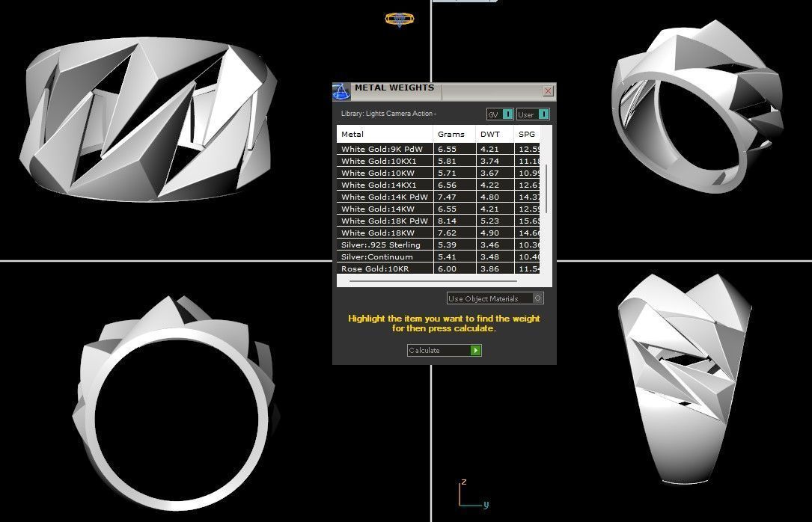This screenshot has height=522, width=812.
Task: Click the SPG column header
Action: pos(527,134)
